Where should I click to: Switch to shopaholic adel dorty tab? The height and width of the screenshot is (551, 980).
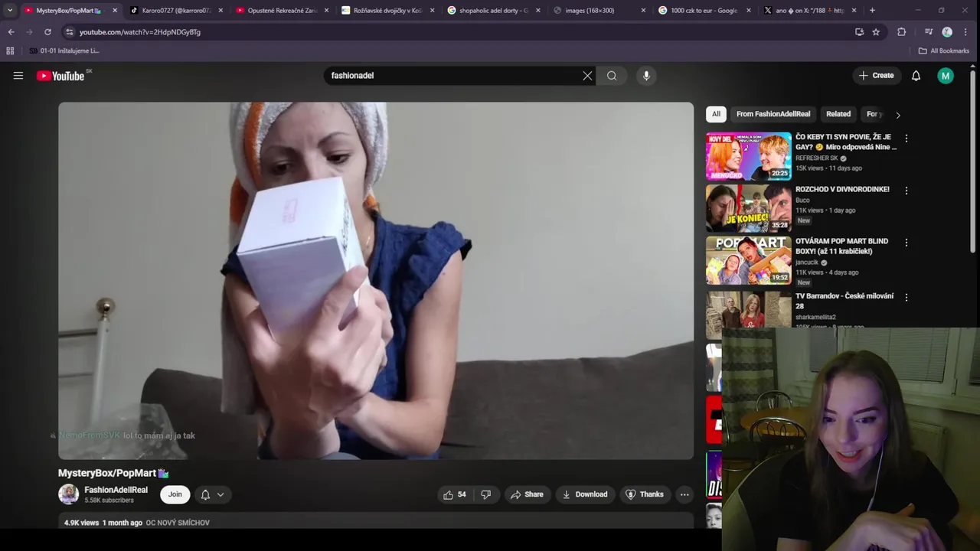coord(492,11)
